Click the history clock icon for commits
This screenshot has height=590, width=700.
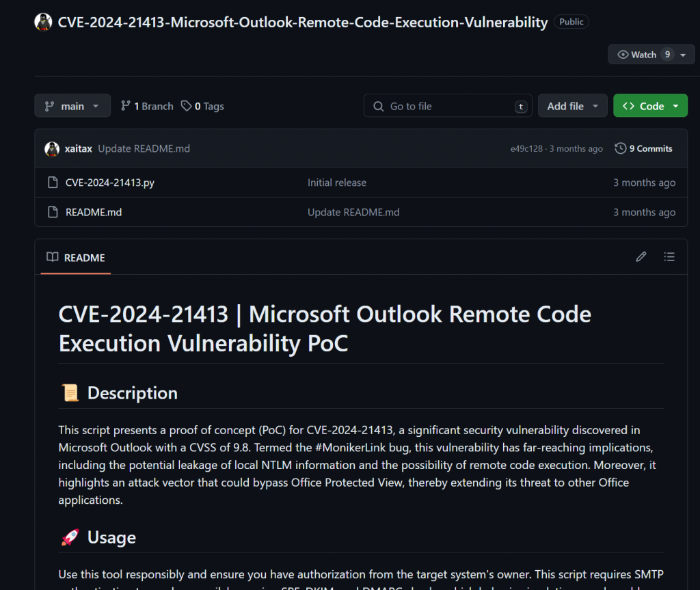click(621, 148)
